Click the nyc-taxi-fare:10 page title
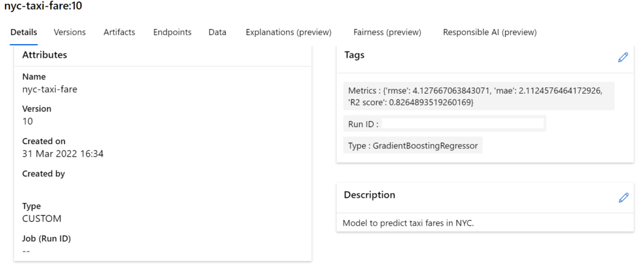644x266 pixels. [x=43, y=7]
